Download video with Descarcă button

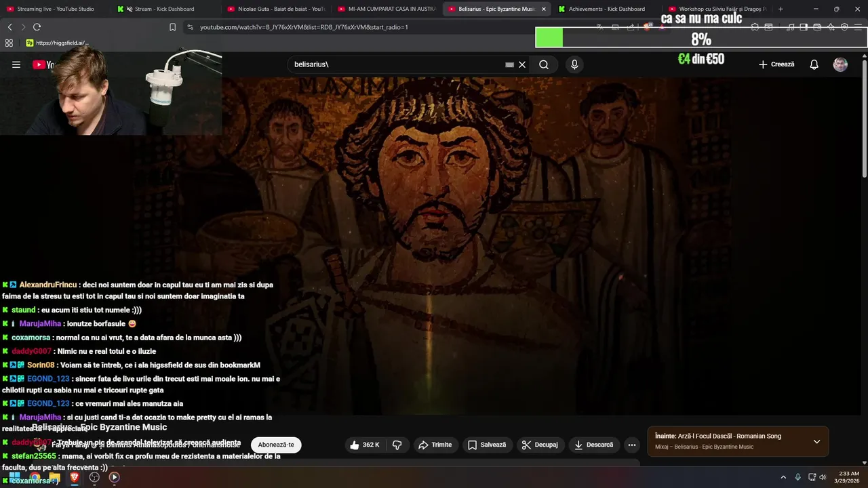tap(593, 445)
